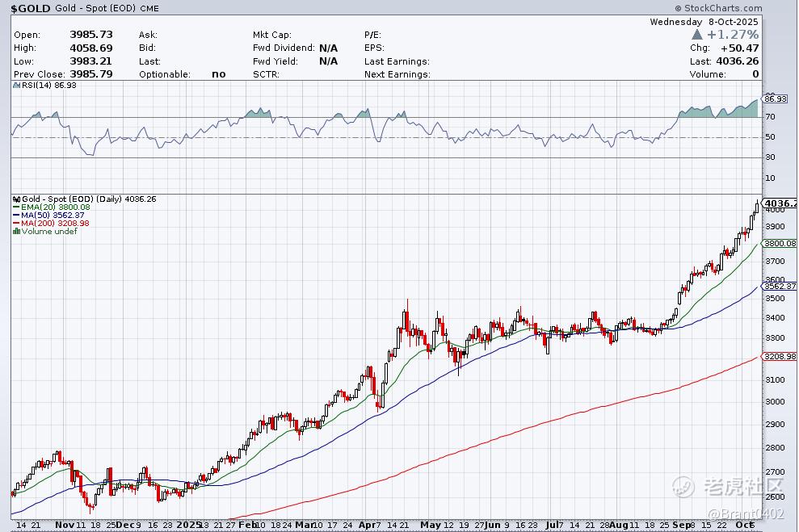Click 'Gold - Spot (EOD) (Daily) 4036.26' legend
Screen dimensions: 799x532
pyautogui.click(x=89, y=199)
